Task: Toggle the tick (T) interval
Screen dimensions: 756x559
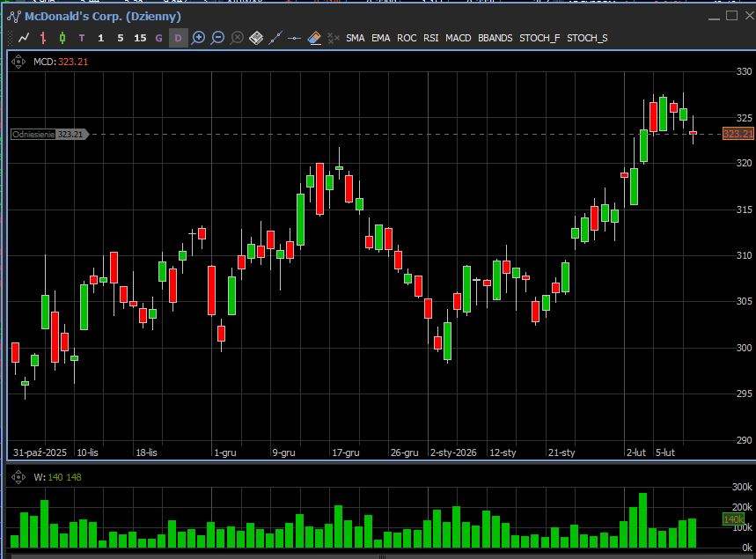Action: (82, 38)
